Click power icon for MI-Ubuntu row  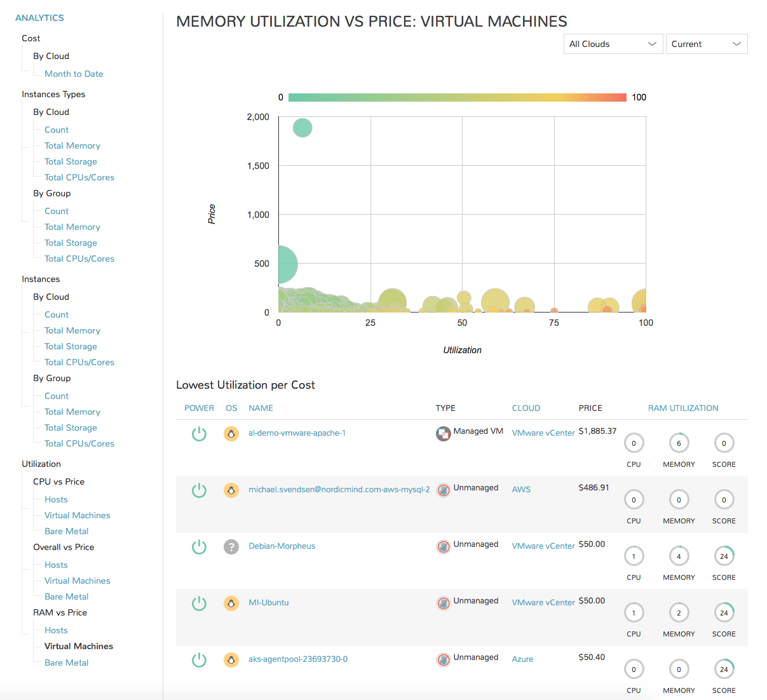click(199, 603)
